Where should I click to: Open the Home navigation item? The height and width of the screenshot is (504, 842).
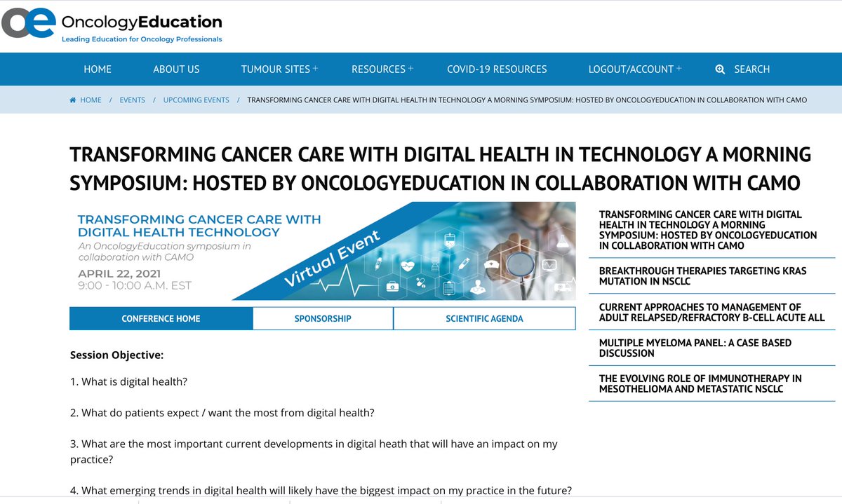98,69
